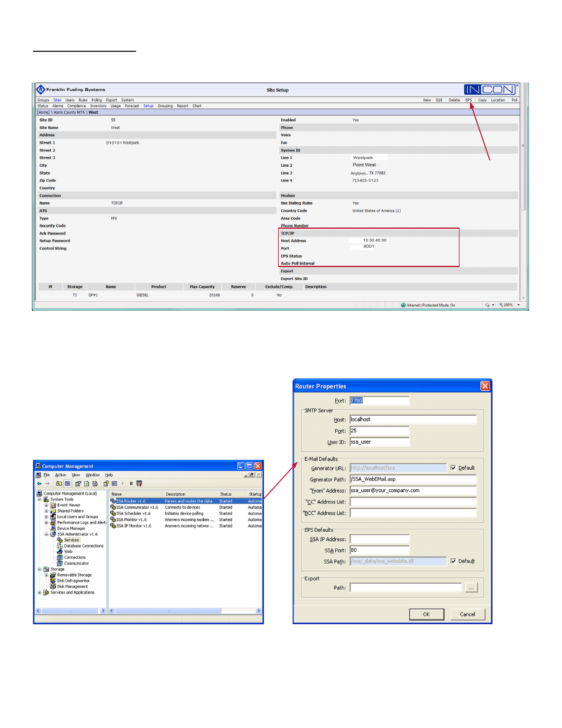Viewport: 562px width, 728px height.
Task: Click Start service play toolbar icon
Action: (123, 483)
